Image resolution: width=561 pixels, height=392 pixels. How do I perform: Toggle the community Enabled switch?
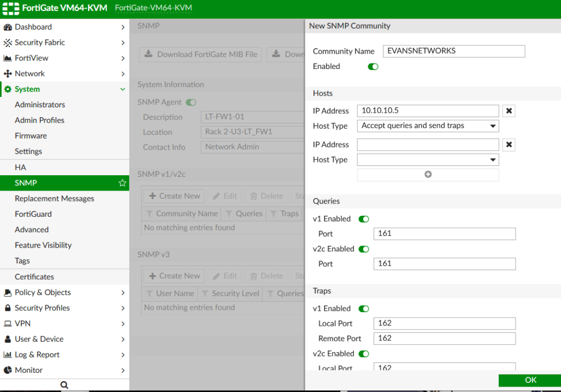[373, 67]
